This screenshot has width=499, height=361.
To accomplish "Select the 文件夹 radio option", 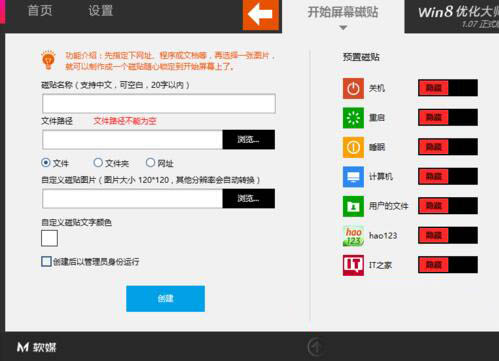I will point(98,163).
